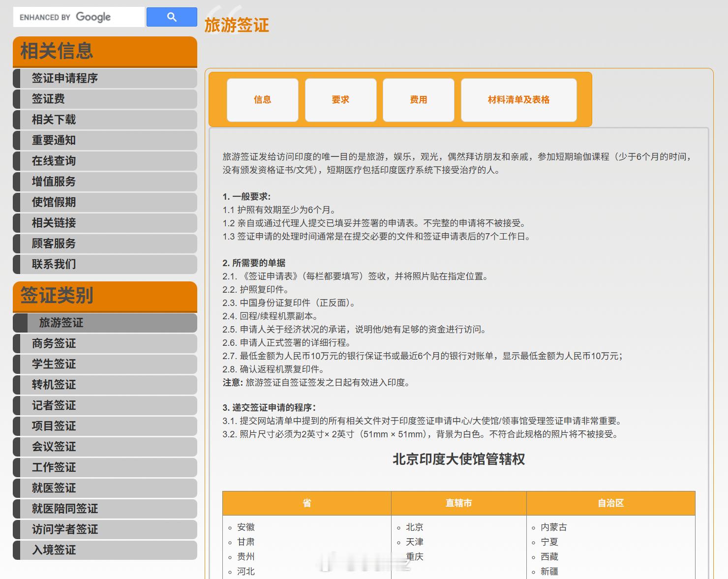Click 重庆 in municipality list
The width and height of the screenshot is (728, 579).
[x=415, y=556]
